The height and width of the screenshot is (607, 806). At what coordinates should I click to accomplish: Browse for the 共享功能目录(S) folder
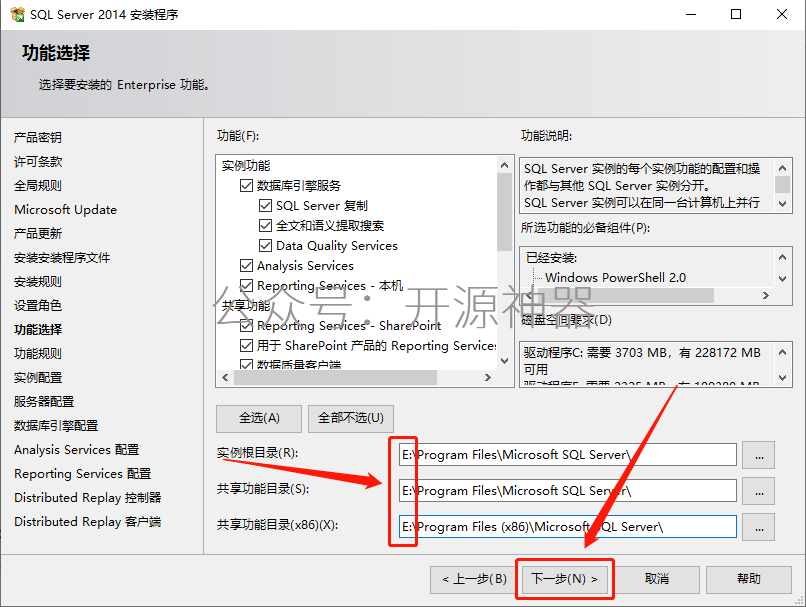coord(759,491)
